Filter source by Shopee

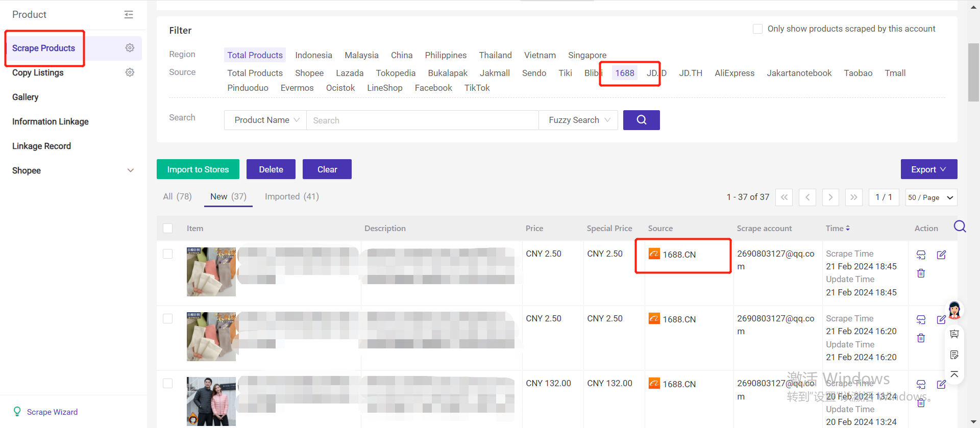click(309, 73)
